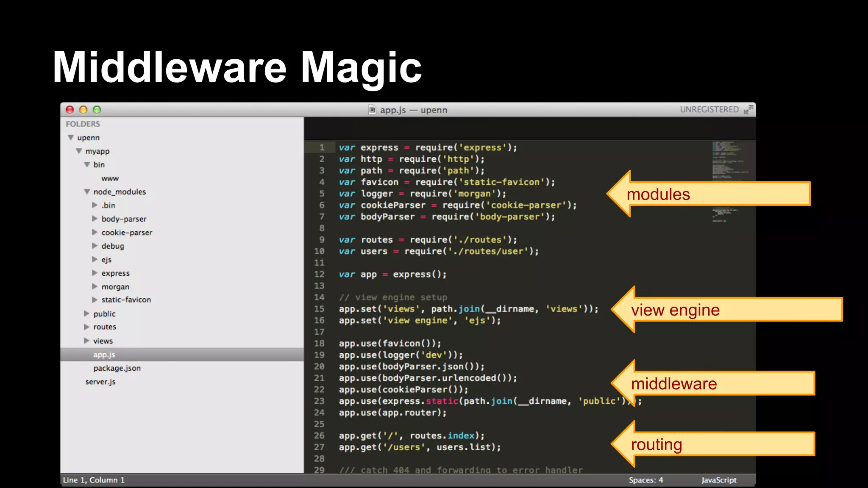The height and width of the screenshot is (488, 868).
Task: Click the app.use(favicon()) line
Action: click(x=390, y=344)
